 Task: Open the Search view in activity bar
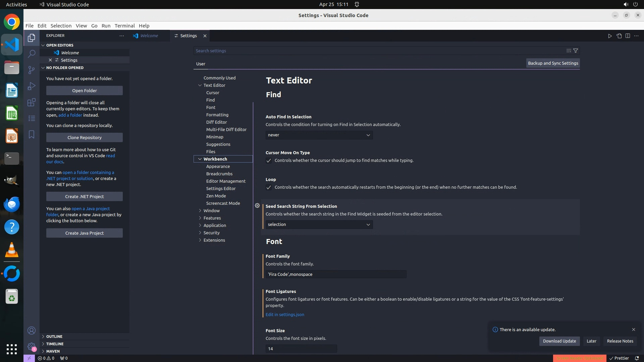32,54
